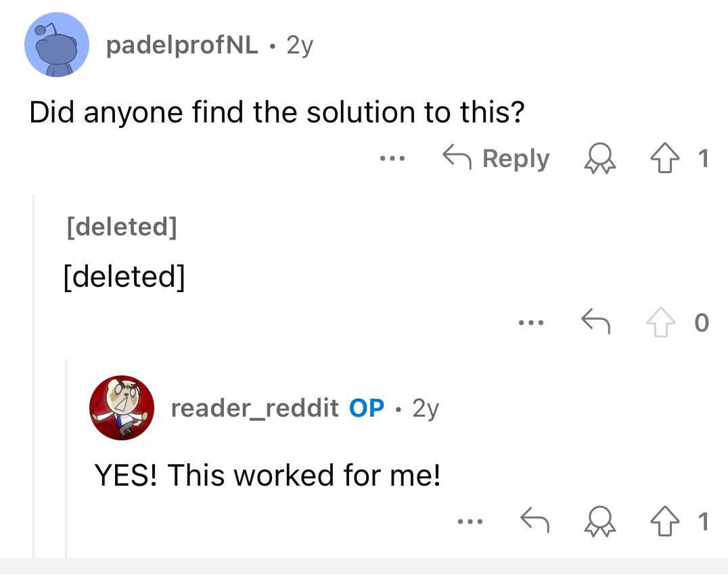This screenshot has width=728, height=577.
Task: Collapse the reader_reddit reply thread line
Action: click(66, 460)
